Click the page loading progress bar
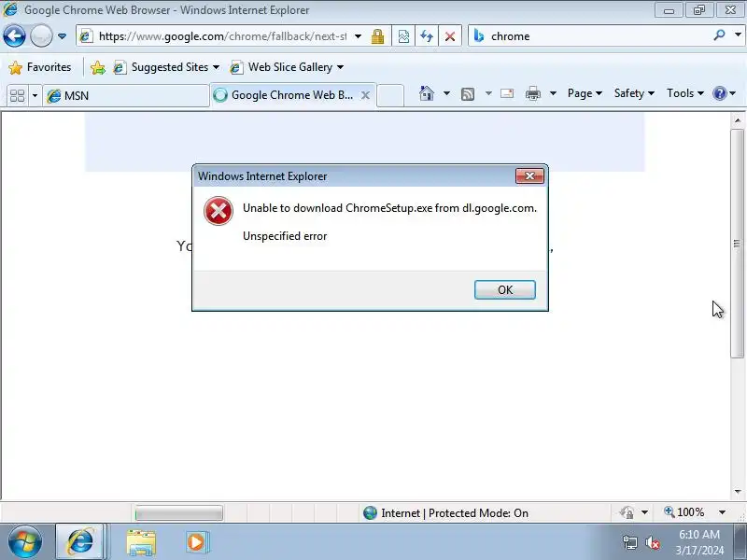 pyautogui.click(x=178, y=513)
